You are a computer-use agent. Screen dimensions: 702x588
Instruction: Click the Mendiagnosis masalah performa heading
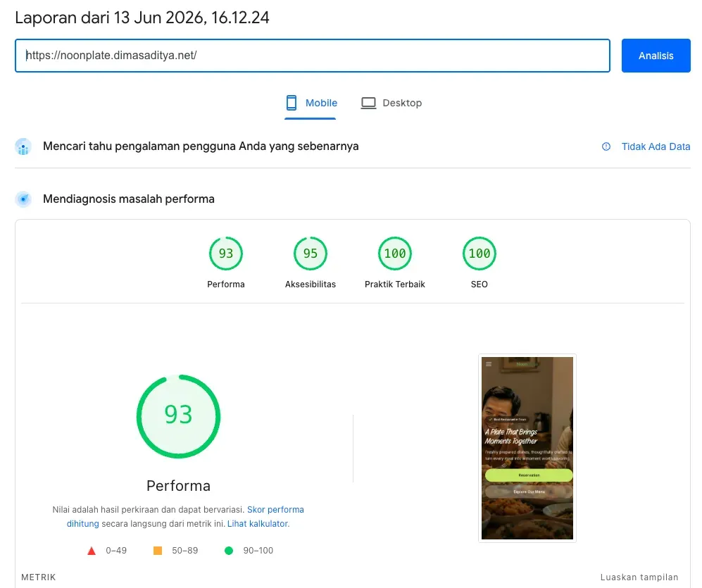pos(128,199)
